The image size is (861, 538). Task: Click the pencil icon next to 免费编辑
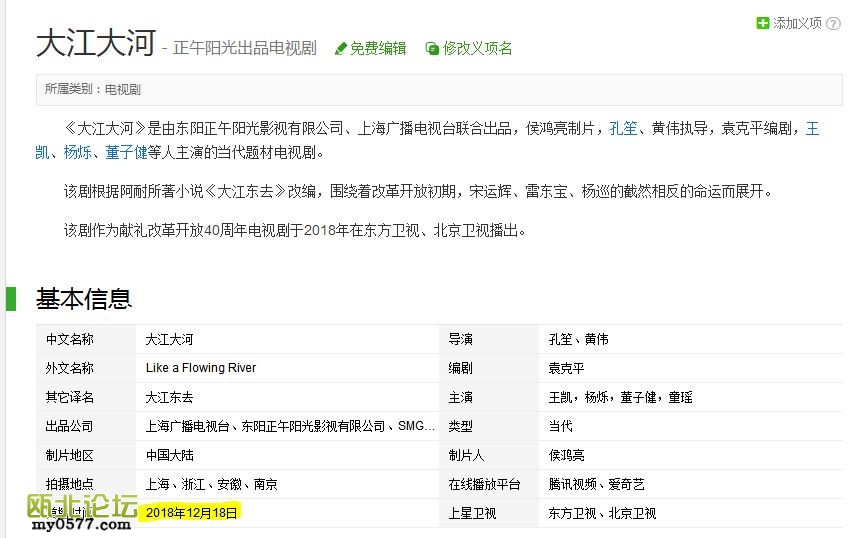340,48
